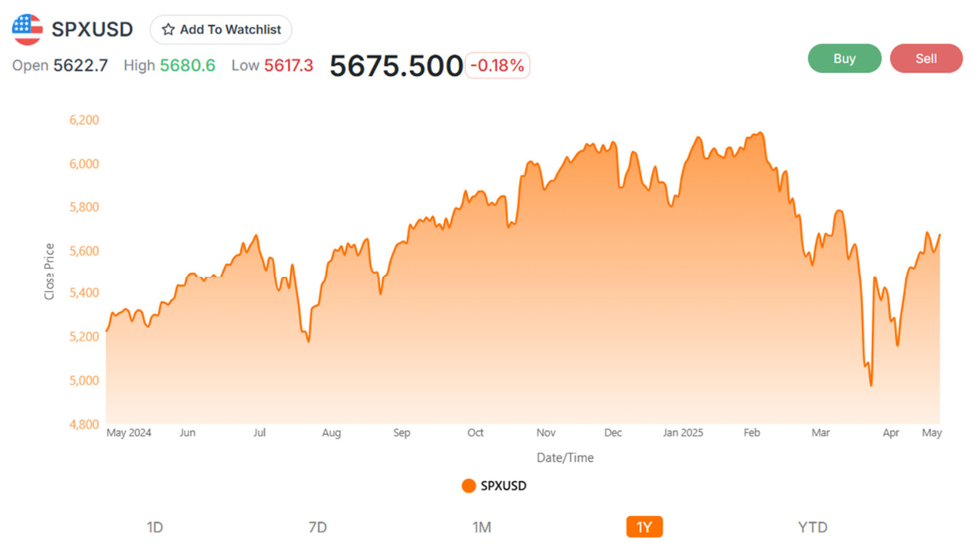Click the High value 5680.6
This screenshot has width=980, height=551.
[188, 65]
